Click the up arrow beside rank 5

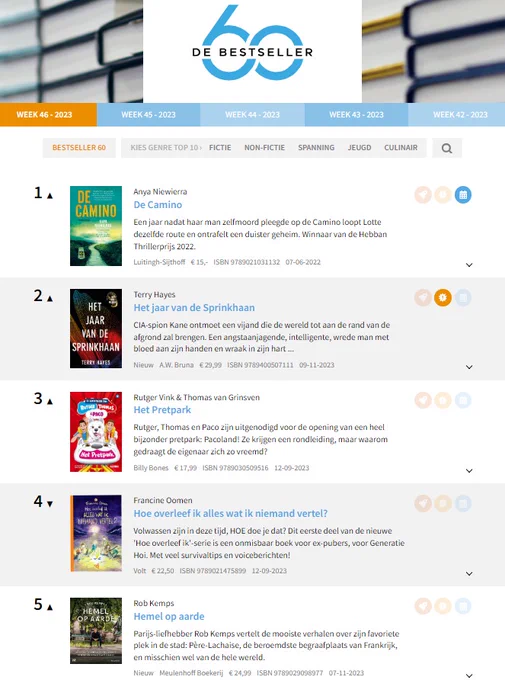tap(50, 607)
